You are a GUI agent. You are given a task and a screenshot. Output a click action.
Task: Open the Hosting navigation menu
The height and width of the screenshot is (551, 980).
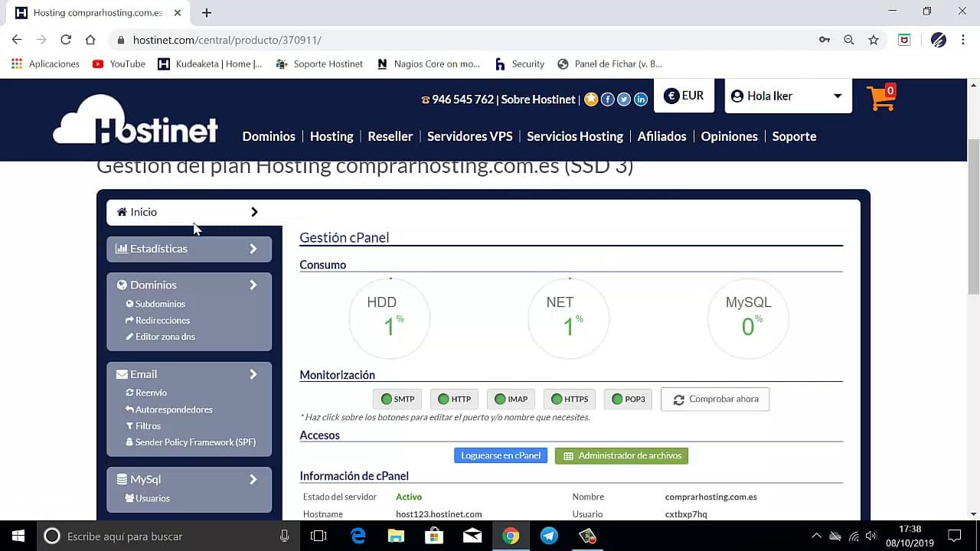coord(332,136)
